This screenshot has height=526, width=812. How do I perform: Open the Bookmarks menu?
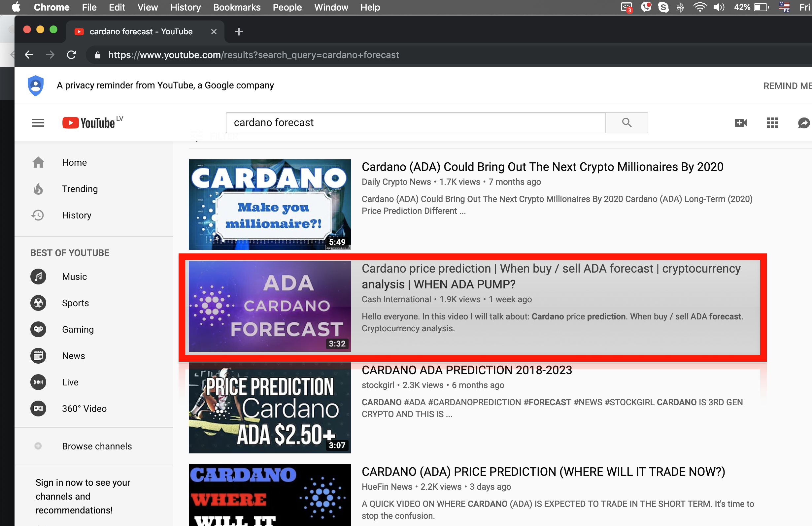pos(237,7)
